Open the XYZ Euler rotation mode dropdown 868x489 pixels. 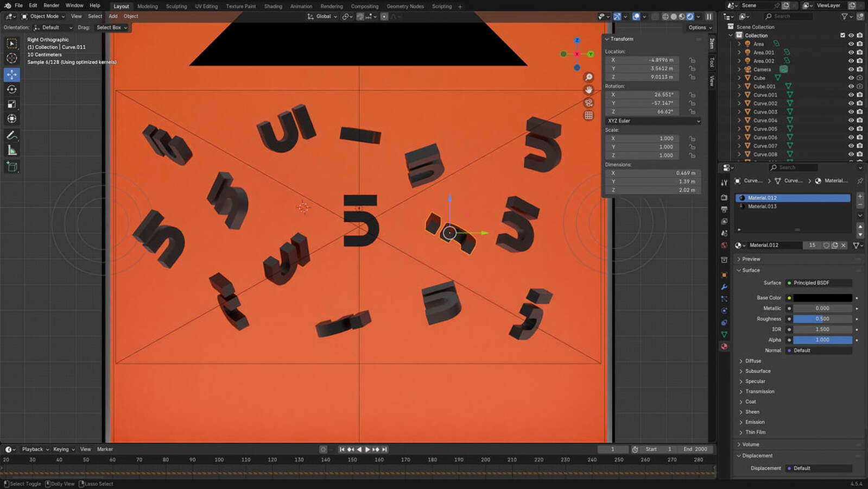(653, 121)
